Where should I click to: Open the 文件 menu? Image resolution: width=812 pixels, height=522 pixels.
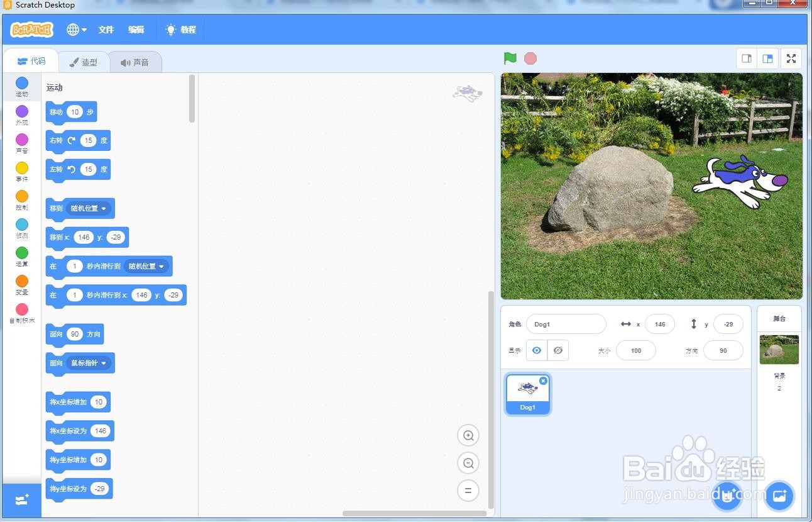pos(106,30)
